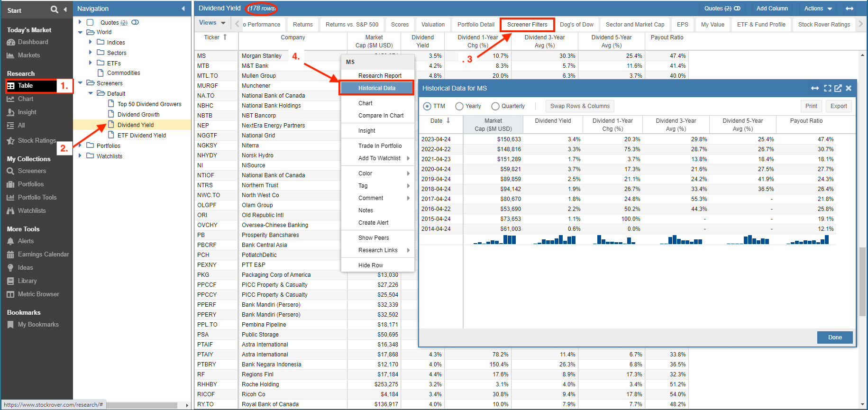
Task: Open the Views dropdown
Action: coord(212,23)
